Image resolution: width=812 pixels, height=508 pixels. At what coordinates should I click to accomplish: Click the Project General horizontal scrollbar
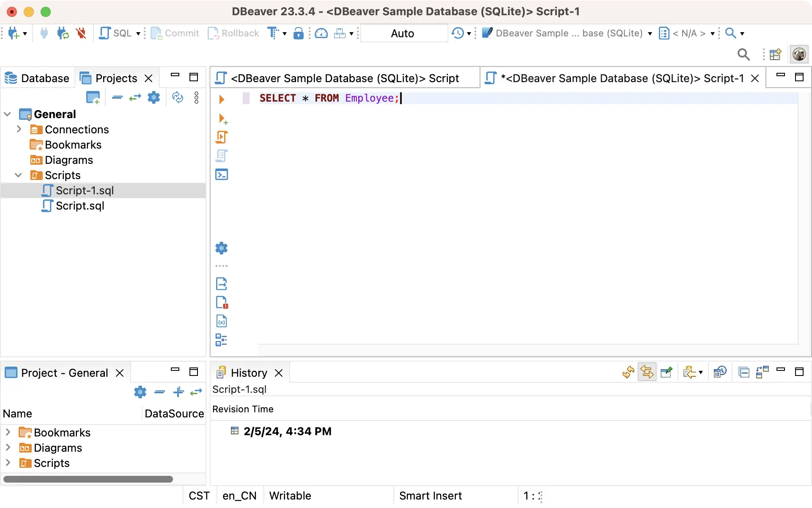click(88, 479)
